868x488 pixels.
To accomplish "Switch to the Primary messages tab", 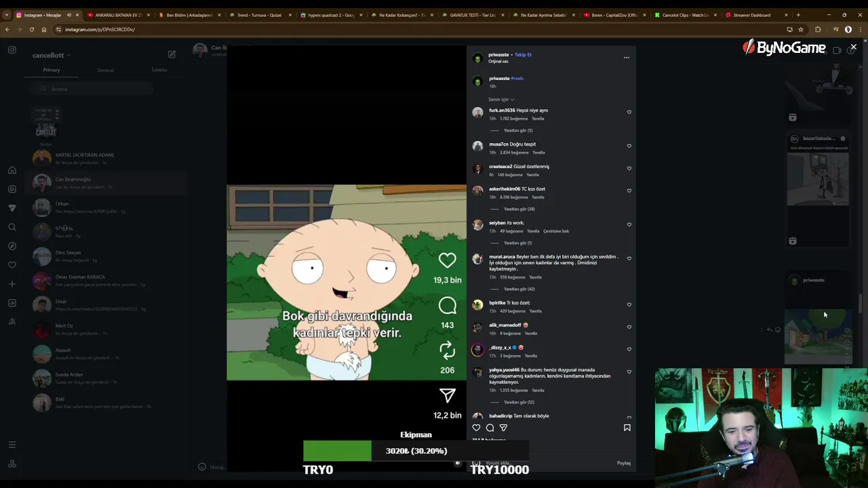I will (52, 70).
